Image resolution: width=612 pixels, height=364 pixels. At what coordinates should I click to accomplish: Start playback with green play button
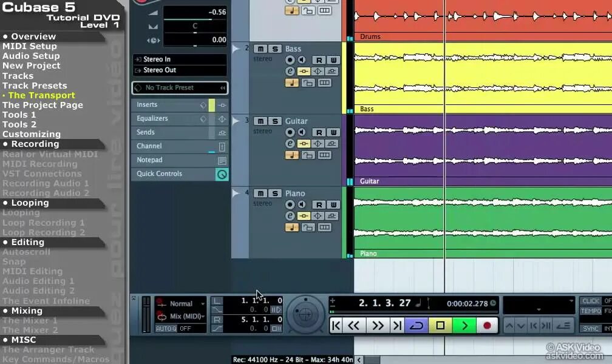click(x=464, y=325)
